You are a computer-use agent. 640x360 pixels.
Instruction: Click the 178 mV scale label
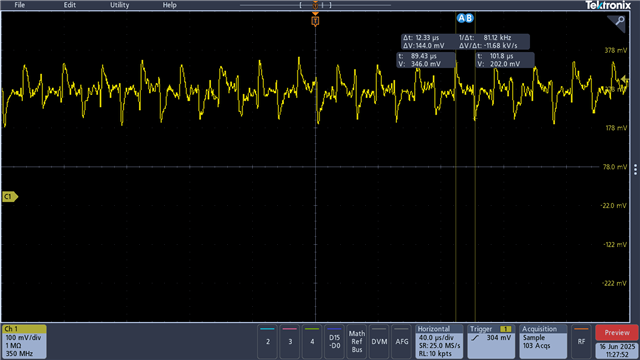click(616, 128)
